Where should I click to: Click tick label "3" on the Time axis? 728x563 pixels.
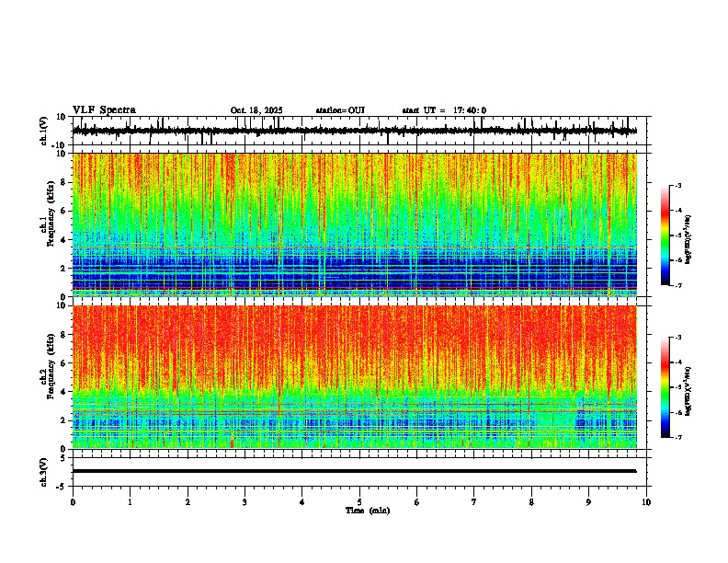pos(245,502)
